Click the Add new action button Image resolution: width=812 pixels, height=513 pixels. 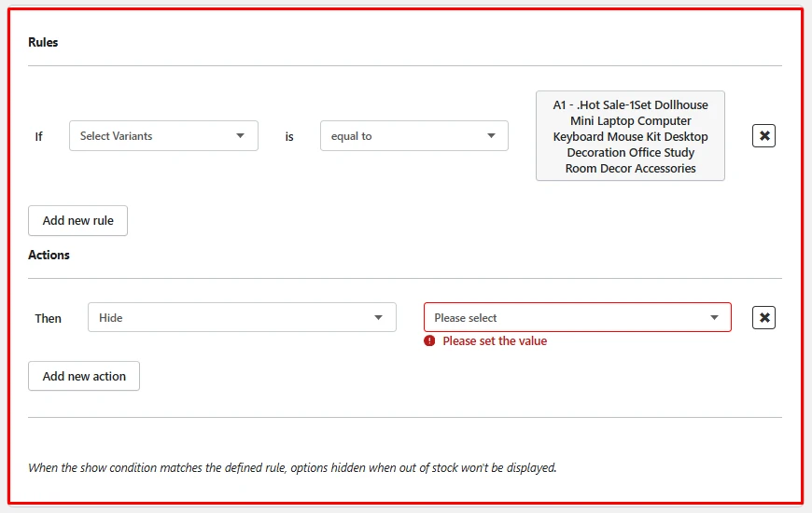84,376
